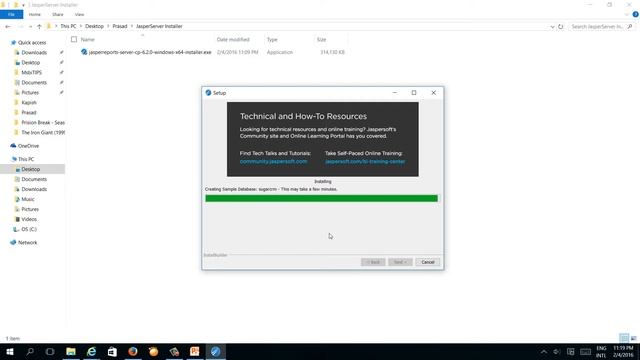Open File Explorer from the taskbar
The width and height of the screenshot is (640, 360).
(x=71, y=351)
